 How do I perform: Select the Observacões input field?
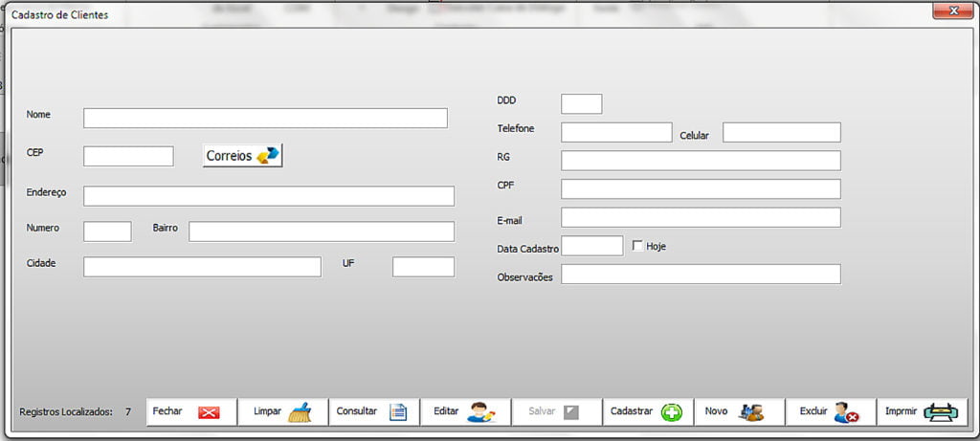click(701, 274)
